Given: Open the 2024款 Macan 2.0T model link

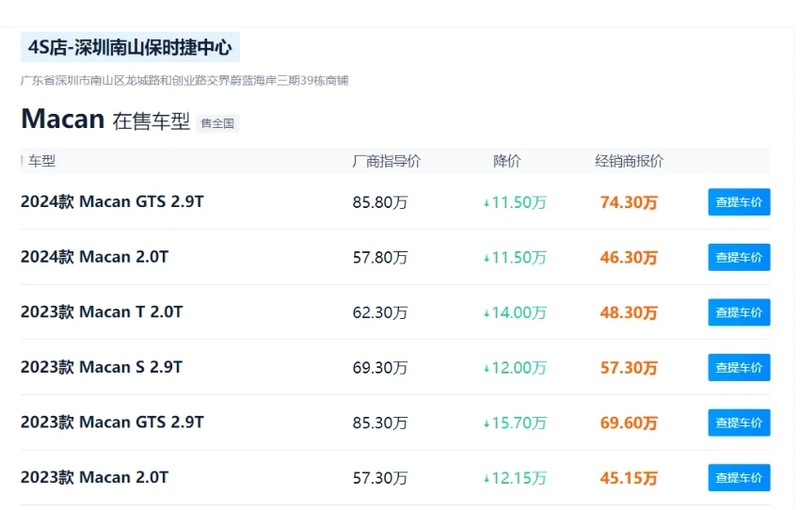Looking at the screenshot, I should [94, 257].
